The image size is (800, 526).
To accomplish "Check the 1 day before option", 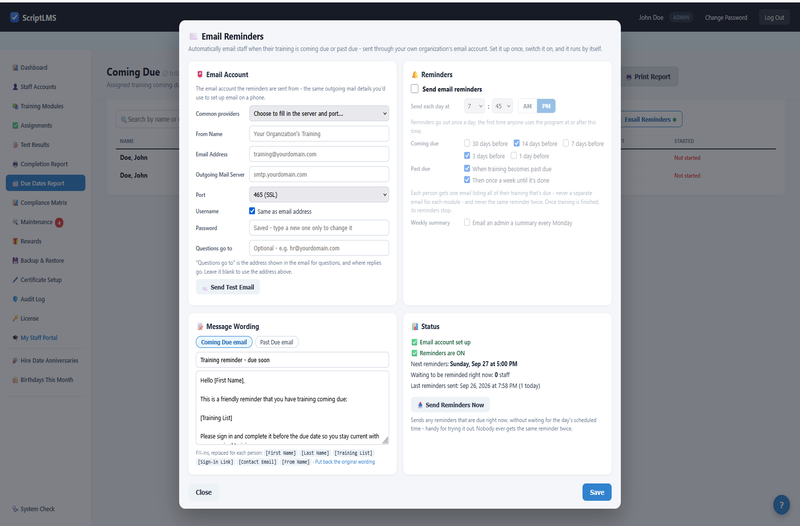I will [x=514, y=156].
